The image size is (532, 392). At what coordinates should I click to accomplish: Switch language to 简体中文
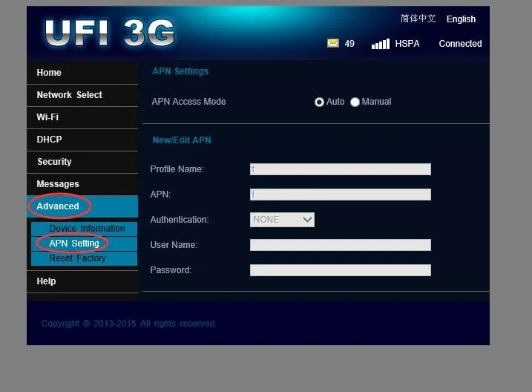pos(418,19)
